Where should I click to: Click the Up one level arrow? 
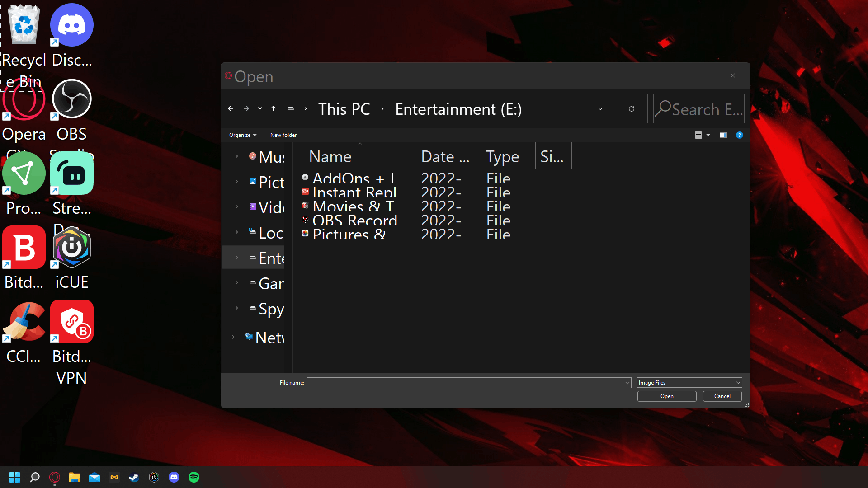click(273, 108)
